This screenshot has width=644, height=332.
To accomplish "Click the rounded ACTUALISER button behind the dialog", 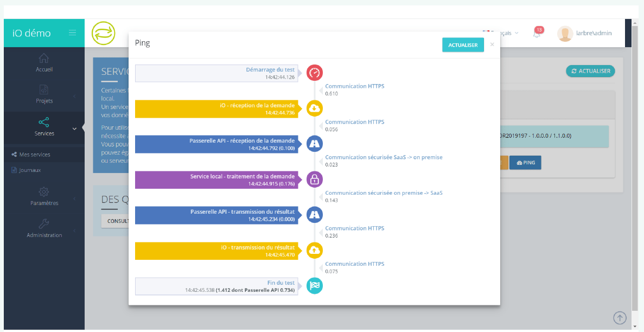I will pos(590,71).
